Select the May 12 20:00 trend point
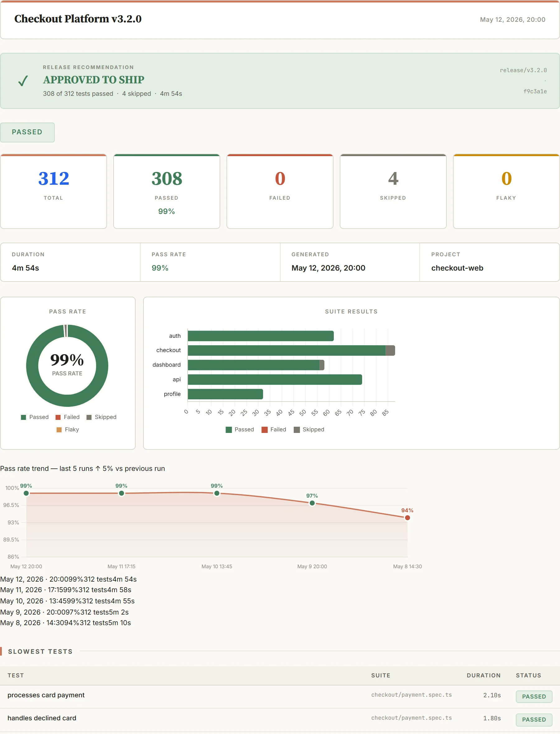The height and width of the screenshot is (734, 560). [26, 493]
